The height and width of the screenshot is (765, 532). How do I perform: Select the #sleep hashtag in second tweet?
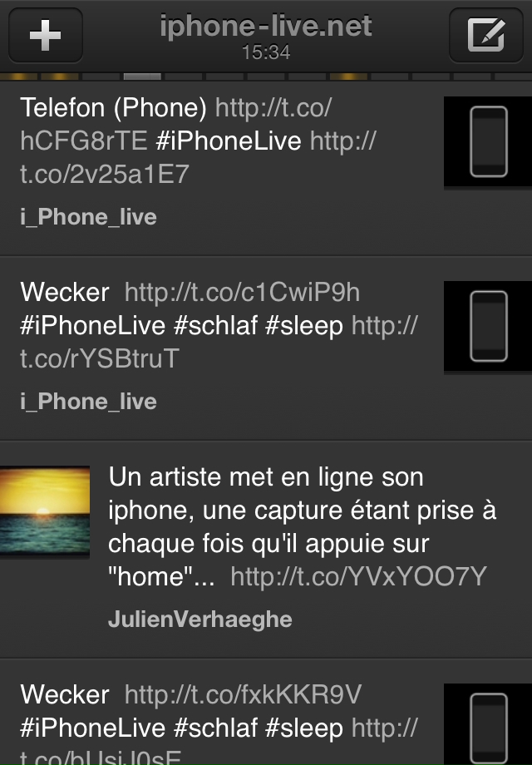click(x=303, y=325)
